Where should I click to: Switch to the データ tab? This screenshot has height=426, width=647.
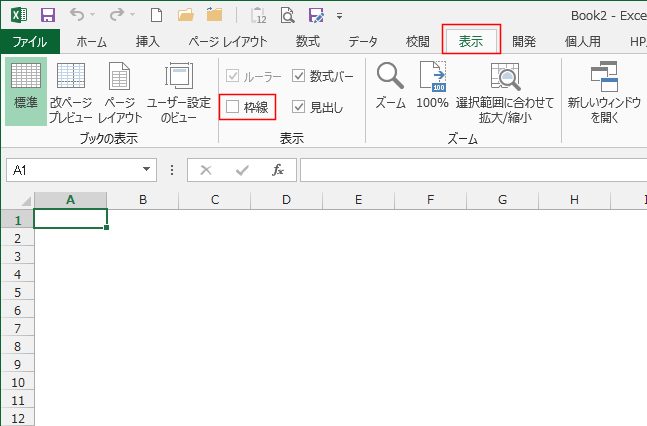coord(363,41)
